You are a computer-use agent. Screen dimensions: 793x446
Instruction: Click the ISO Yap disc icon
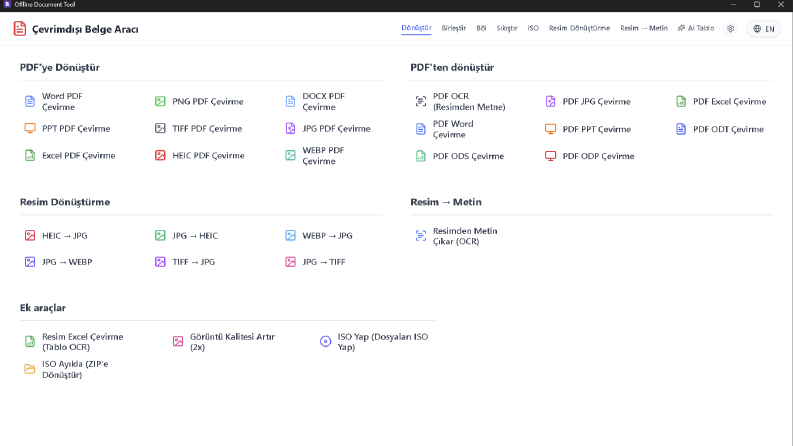(x=326, y=341)
